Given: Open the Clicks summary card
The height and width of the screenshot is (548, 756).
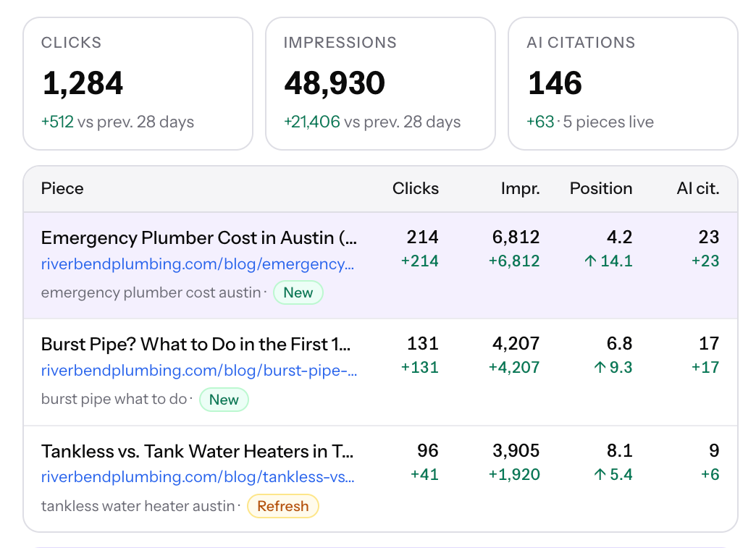Looking at the screenshot, I should pyautogui.click(x=138, y=84).
